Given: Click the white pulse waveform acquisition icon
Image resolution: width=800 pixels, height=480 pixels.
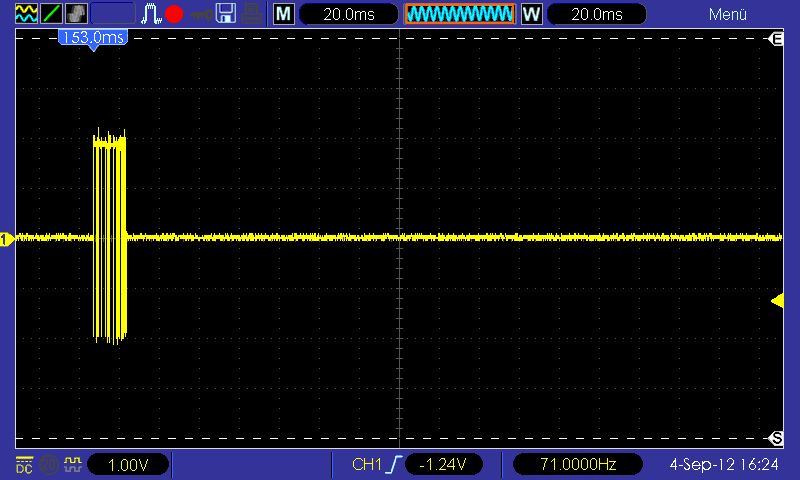Looking at the screenshot, I should pos(151,13).
